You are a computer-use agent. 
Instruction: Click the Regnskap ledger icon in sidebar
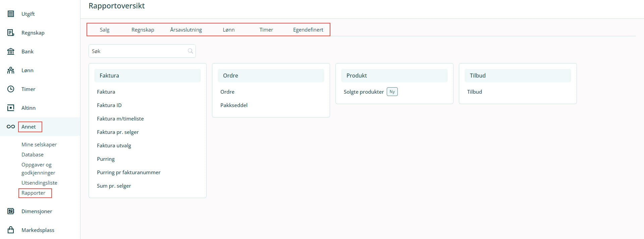(11, 33)
